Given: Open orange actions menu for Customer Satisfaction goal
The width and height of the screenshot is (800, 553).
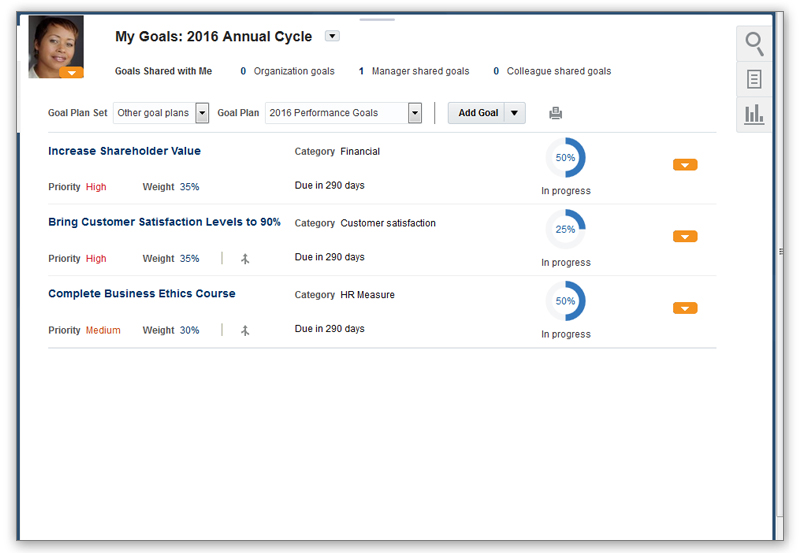Looking at the screenshot, I should pyautogui.click(x=685, y=236).
